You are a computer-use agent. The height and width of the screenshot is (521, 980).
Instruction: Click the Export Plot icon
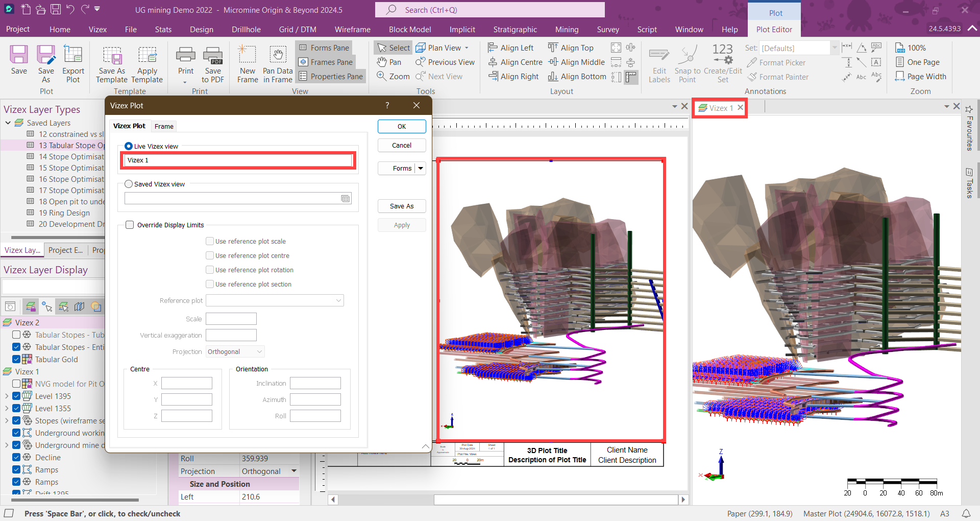pyautogui.click(x=73, y=61)
